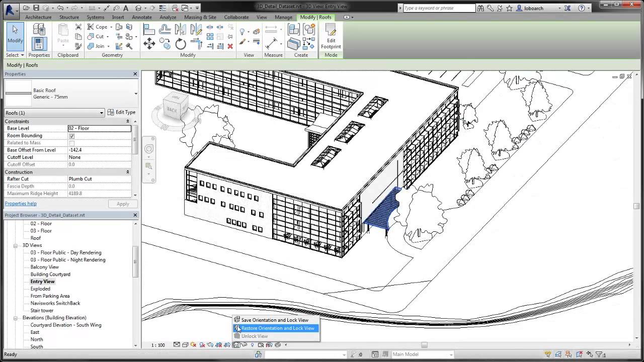Click Edit Footprint in Mode panel
The image size is (644, 362).
coord(331,35)
